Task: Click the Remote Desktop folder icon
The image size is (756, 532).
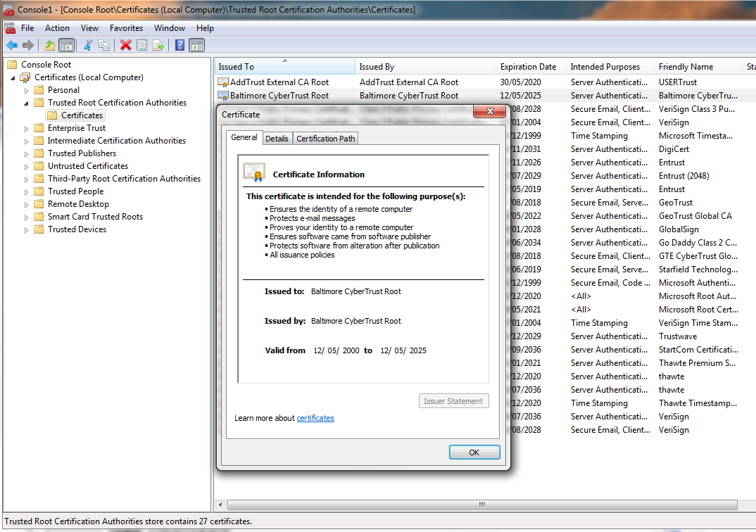Action: (x=39, y=204)
